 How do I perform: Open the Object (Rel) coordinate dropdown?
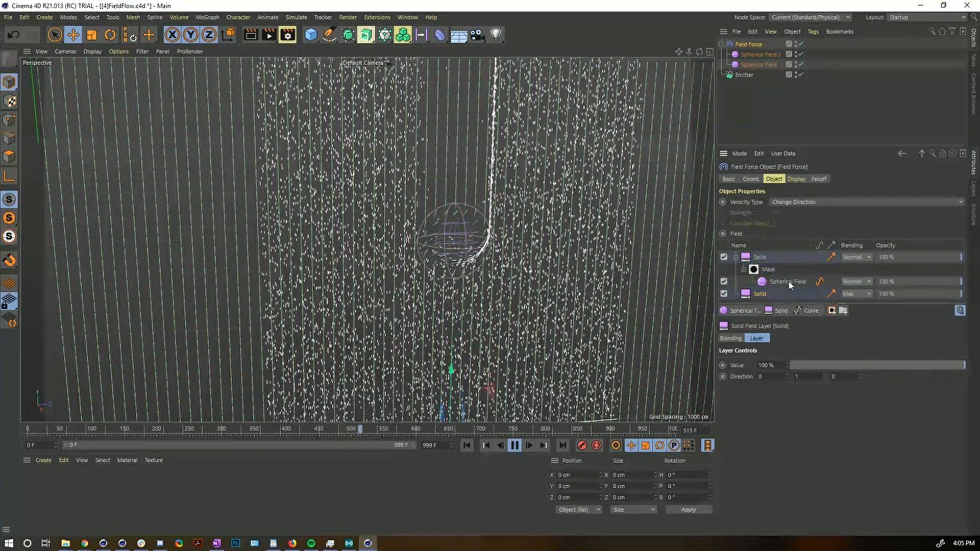pos(579,510)
